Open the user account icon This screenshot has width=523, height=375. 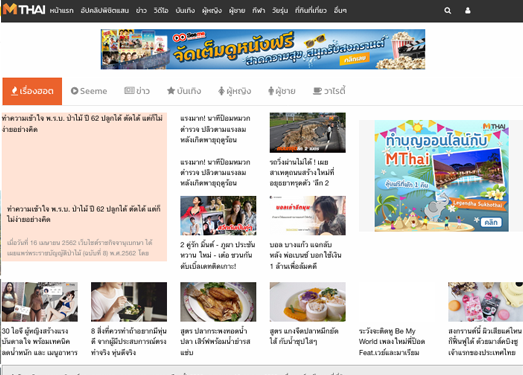(x=468, y=11)
